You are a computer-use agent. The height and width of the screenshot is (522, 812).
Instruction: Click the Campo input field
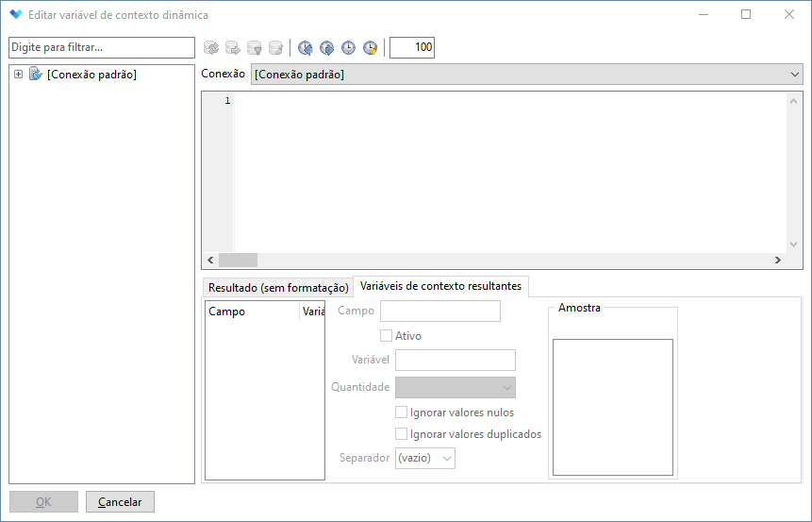pyautogui.click(x=440, y=311)
